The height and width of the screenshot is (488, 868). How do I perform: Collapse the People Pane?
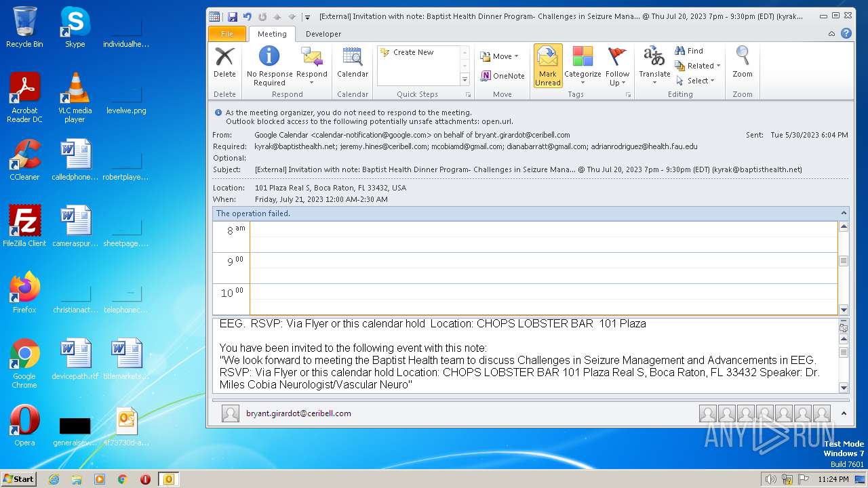pos(844,413)
